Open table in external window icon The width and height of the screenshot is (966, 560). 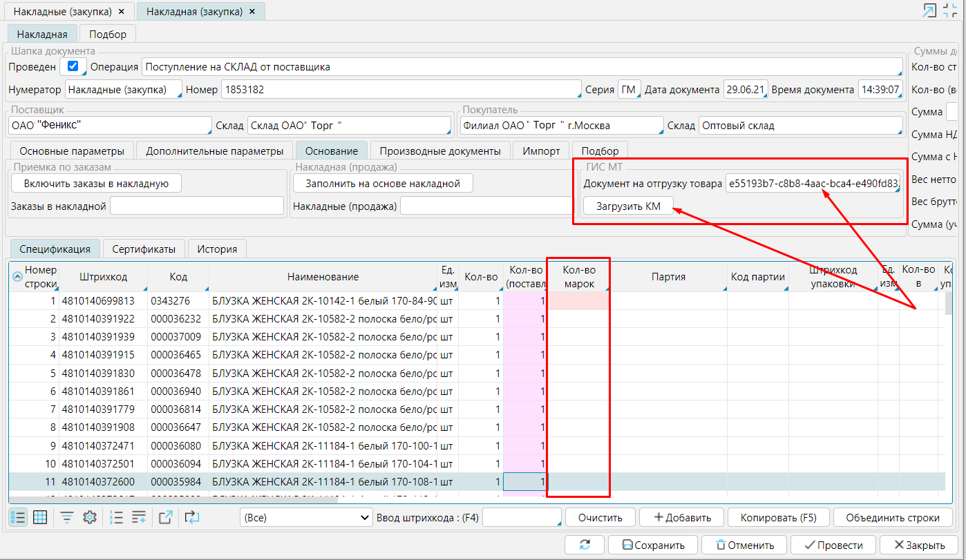point(166,517)
